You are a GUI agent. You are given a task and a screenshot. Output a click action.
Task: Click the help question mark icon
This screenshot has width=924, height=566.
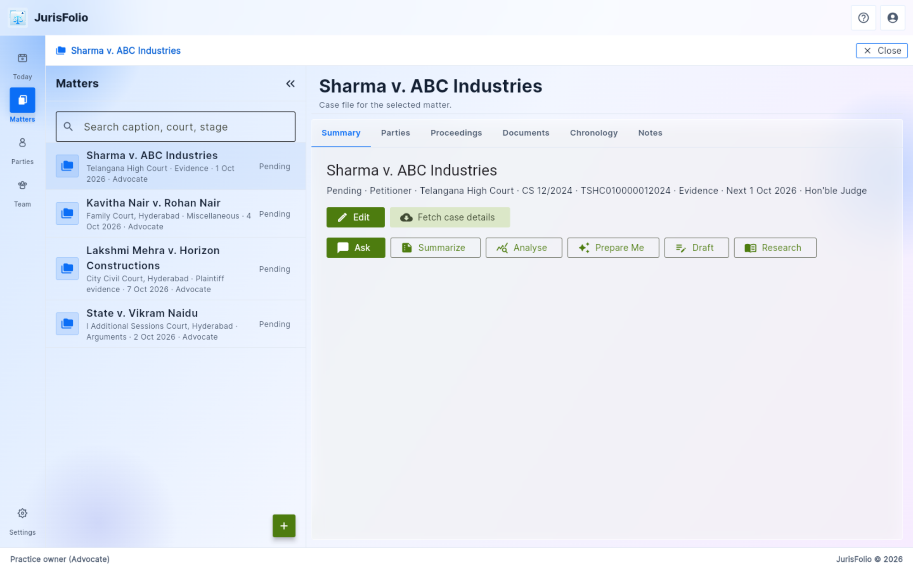863,18
